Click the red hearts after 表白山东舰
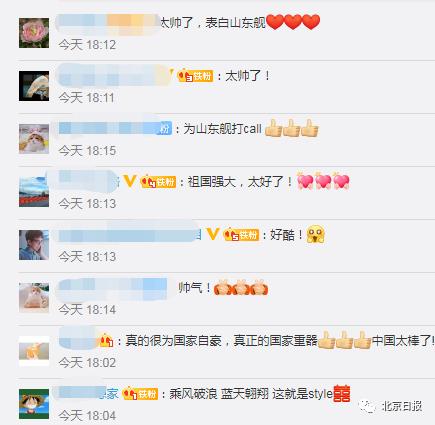 tap(293, 22)
